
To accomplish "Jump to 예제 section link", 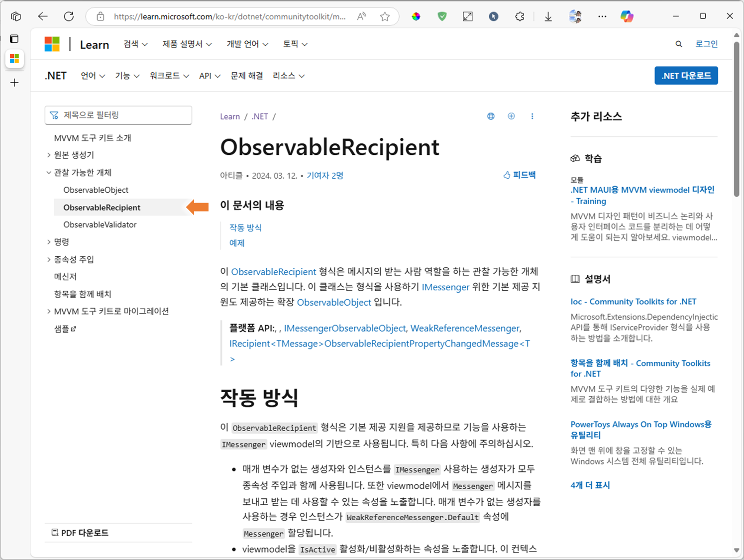I will click(x=237, y=243).
